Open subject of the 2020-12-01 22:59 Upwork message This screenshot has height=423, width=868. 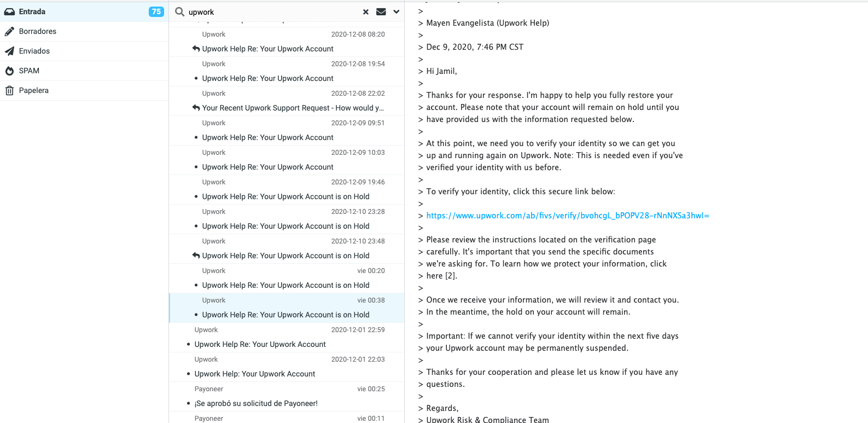click(x=260, y=344)
